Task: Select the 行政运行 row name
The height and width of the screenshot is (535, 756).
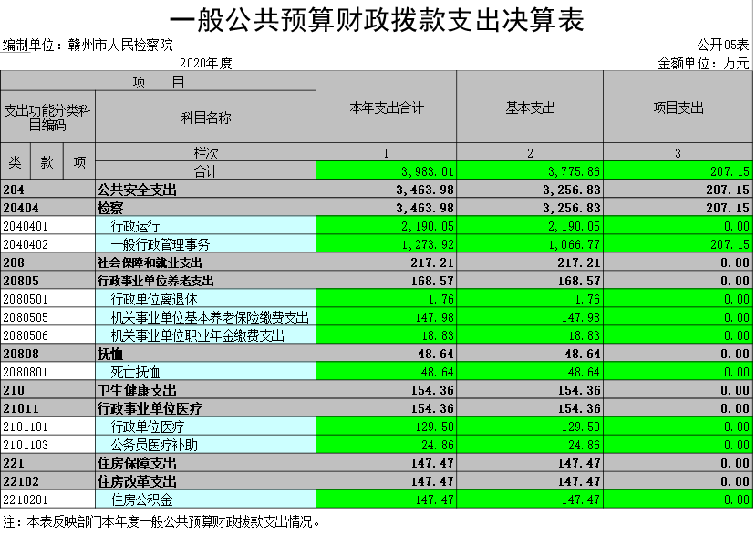Action: click(x=135, y=226)
